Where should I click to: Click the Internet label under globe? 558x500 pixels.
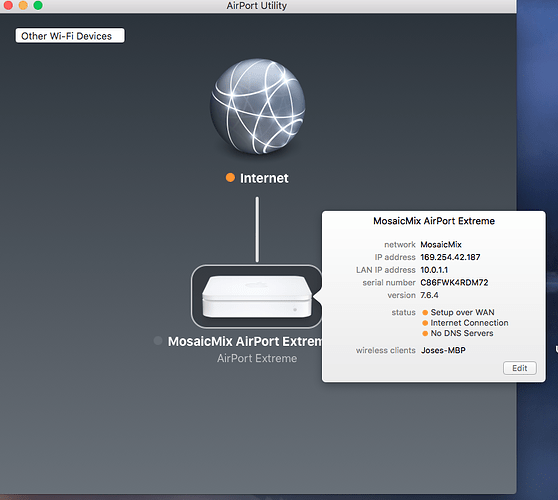(264, 178)
